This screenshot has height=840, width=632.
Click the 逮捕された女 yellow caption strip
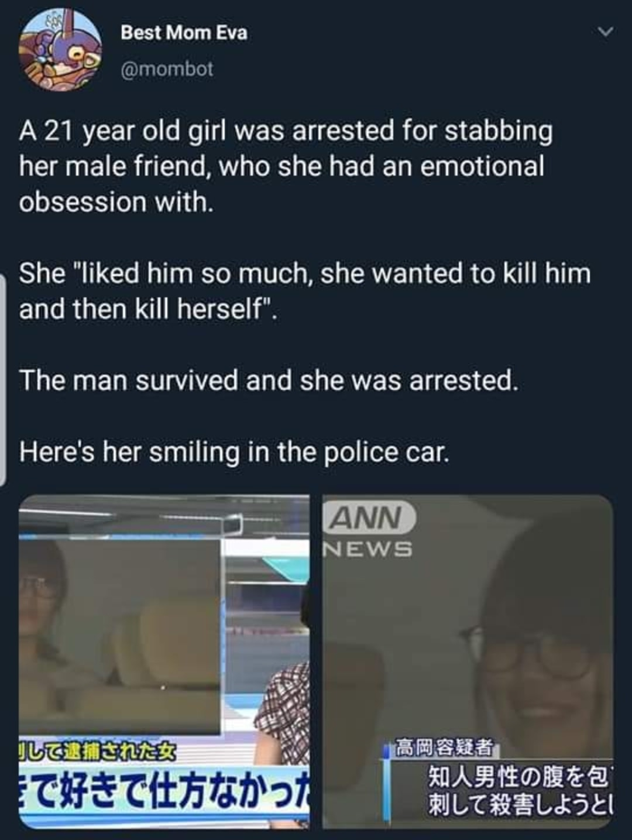pos(97,750)
